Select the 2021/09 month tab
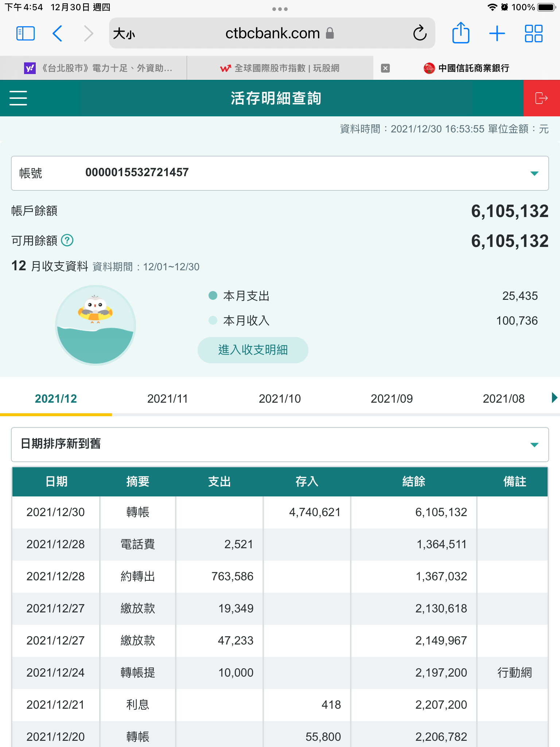The height and width of the screenshot is (747, 560). click(x=392, y=399)
